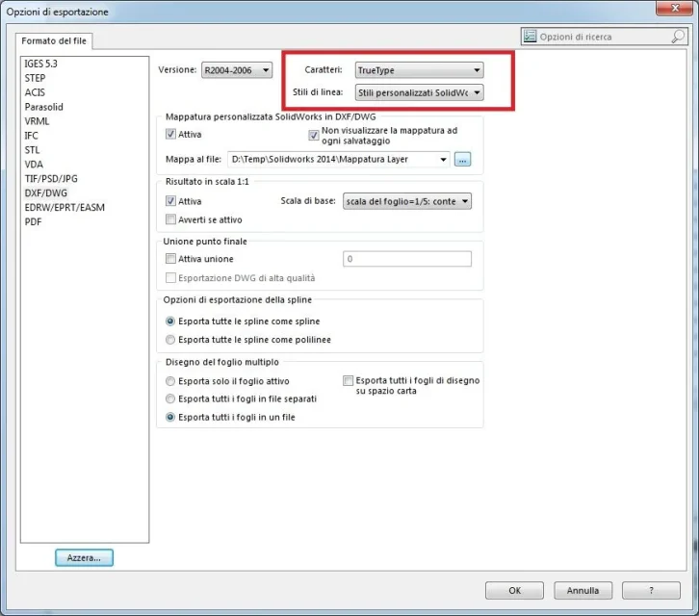Toggle Non visualizzare la mappatura checkbox
Image resolution: width=699 pixels, height=616 pixels.
pos(313,135)
